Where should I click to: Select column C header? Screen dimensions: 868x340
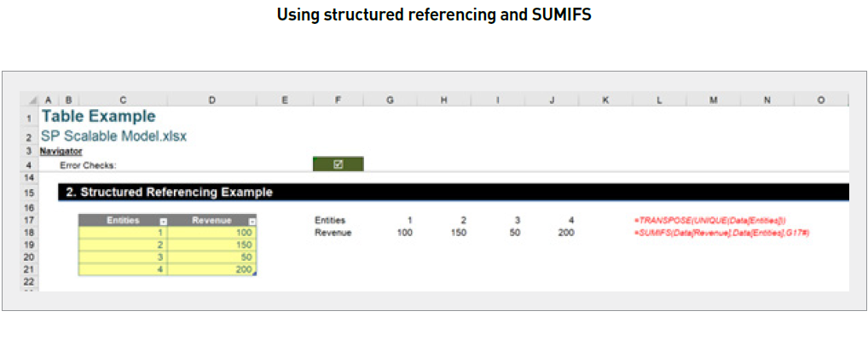point(123,100)
